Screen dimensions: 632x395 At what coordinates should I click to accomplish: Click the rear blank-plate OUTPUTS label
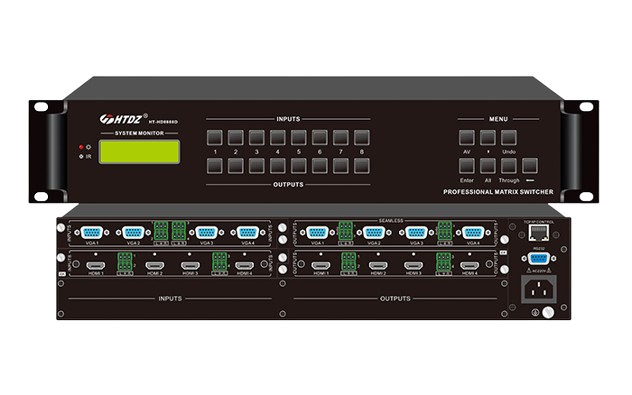click(395, 299)
